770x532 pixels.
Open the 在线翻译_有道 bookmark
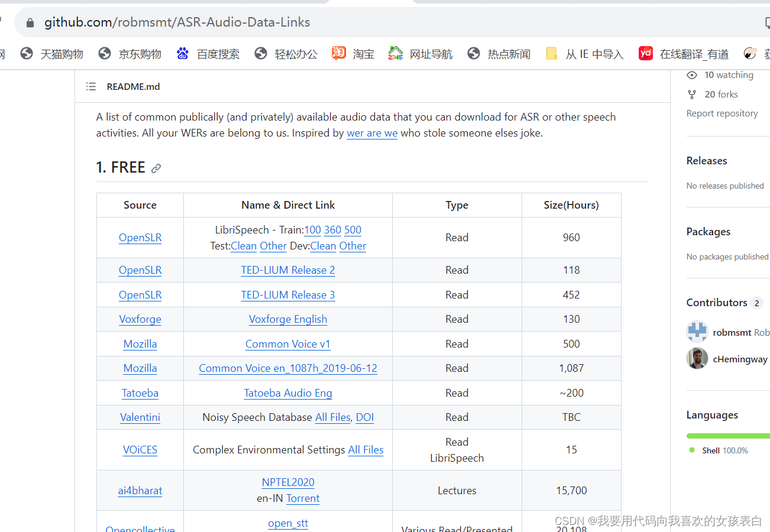point(684,54)
